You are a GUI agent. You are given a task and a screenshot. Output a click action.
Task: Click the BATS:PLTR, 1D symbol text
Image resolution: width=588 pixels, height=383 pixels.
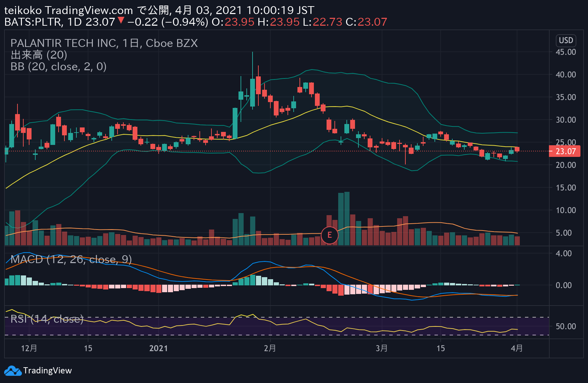click(x=43, y=22)
